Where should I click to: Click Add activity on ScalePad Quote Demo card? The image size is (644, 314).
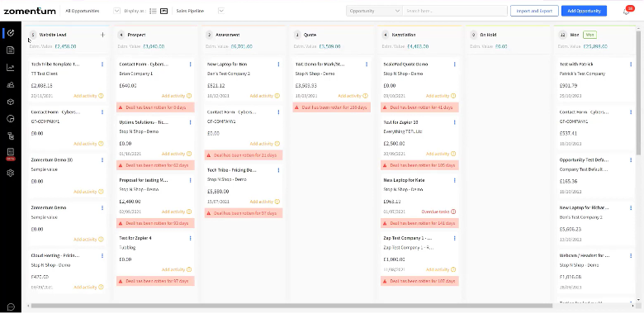click(441, 96)
